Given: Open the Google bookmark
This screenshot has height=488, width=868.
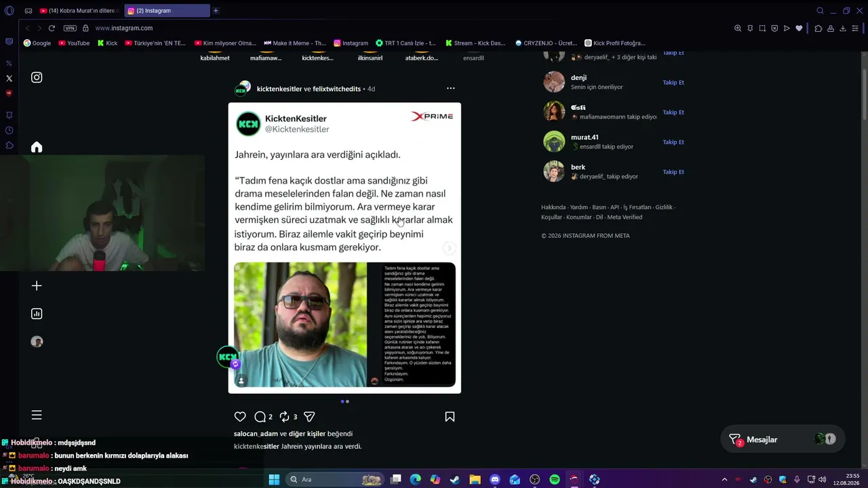Looking at the screenshot, I should coord(37,43).
